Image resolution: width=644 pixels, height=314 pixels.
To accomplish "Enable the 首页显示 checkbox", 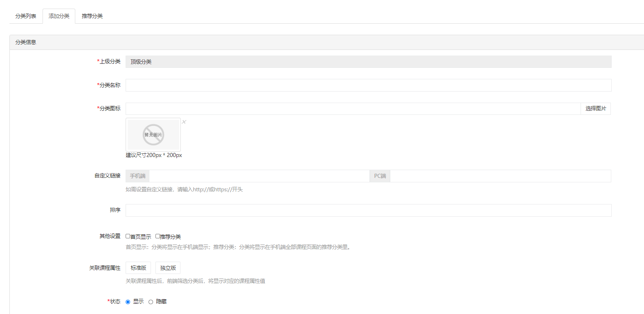I will (128, 236).
